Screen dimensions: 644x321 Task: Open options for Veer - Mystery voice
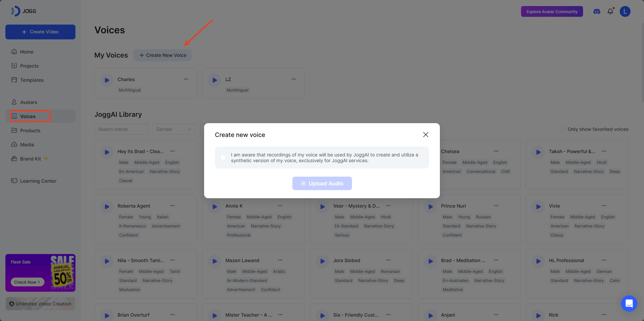pyautogui.click(x=388, y=206)
